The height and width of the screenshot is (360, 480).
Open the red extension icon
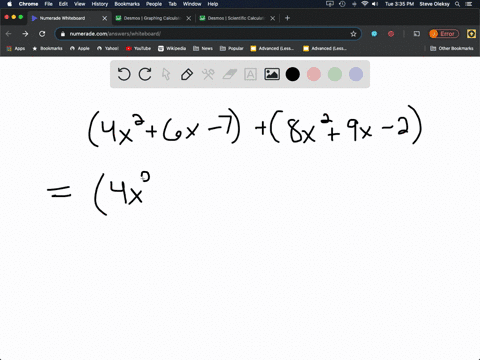pos(391,34)
